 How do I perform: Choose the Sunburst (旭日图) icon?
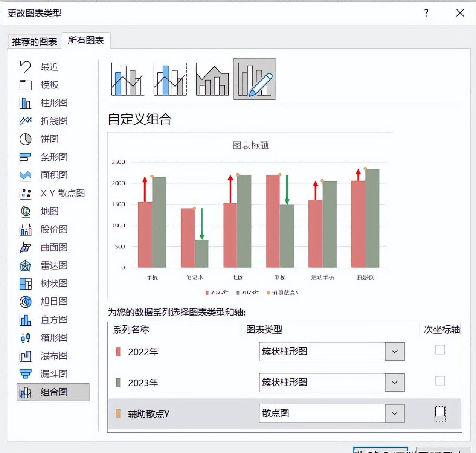click(x=25, y=302)
